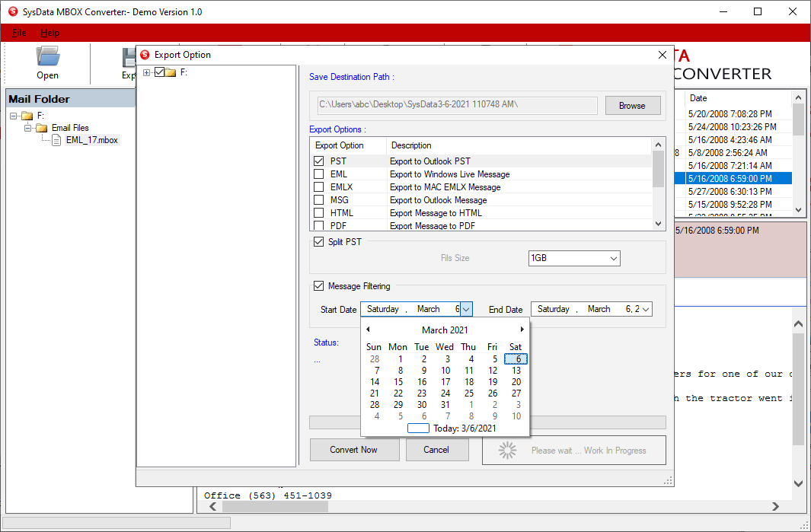Viewport: 811px width, 532px height.
Task: Collapse the F: node in Mail Folder tree
Action: pos(14,116)
